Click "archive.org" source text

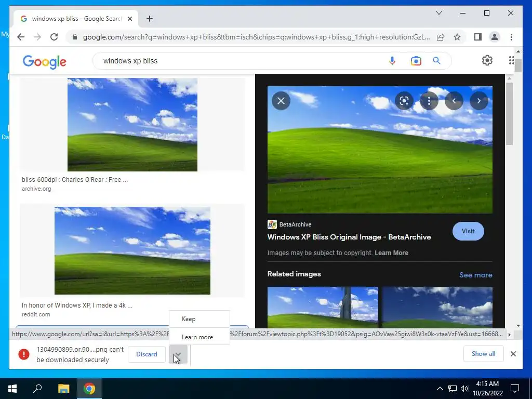click(x=36, y=189)
